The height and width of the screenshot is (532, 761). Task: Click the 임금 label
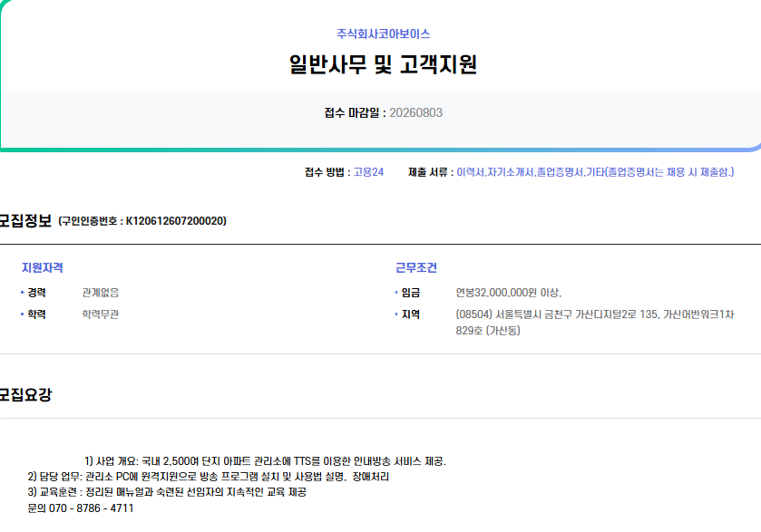click(x=411, y=293)
